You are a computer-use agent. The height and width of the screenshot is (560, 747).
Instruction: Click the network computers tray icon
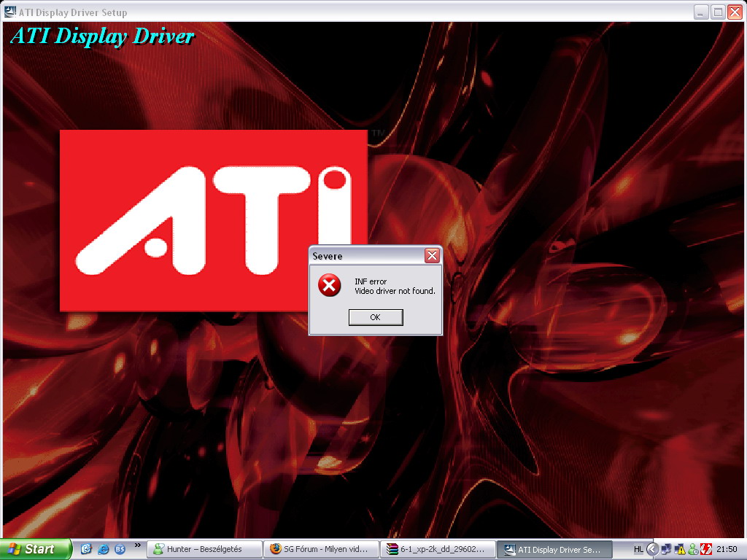pos(667,549)
